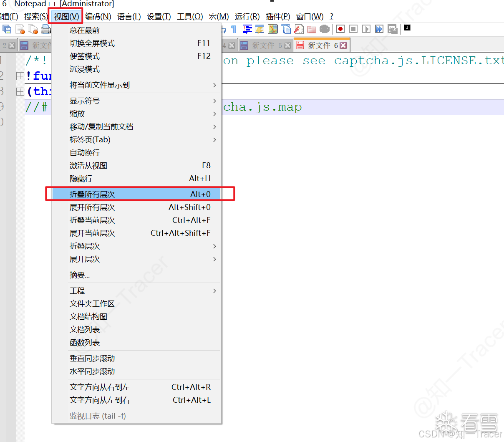
Task: Close the 新文件 5 tab
Action: [x=287, y=45]
